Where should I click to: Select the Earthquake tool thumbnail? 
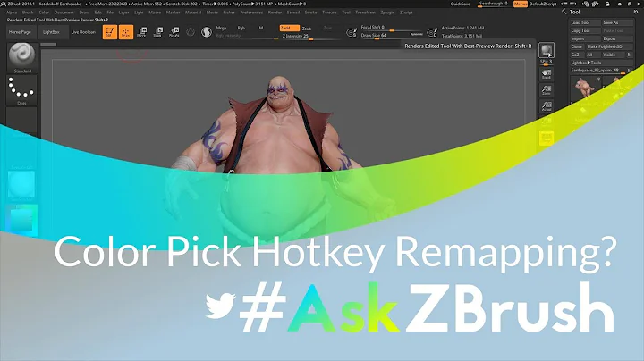584,88
